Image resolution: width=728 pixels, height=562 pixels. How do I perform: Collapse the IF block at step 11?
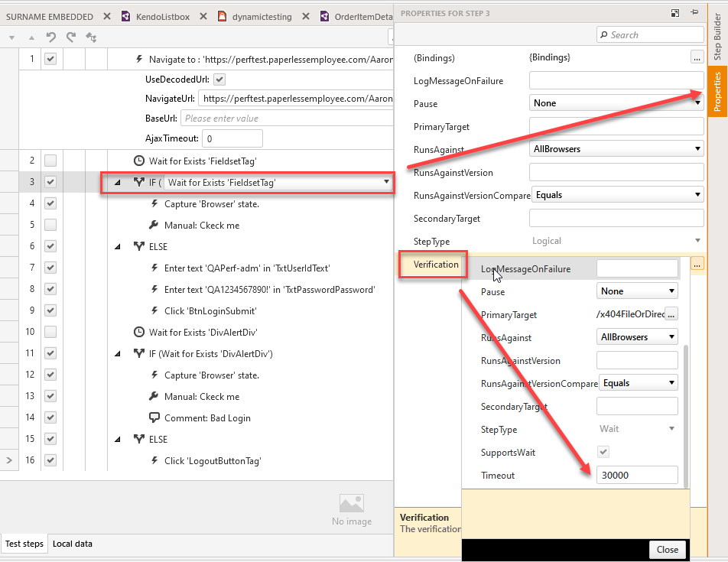pos(117,354)
